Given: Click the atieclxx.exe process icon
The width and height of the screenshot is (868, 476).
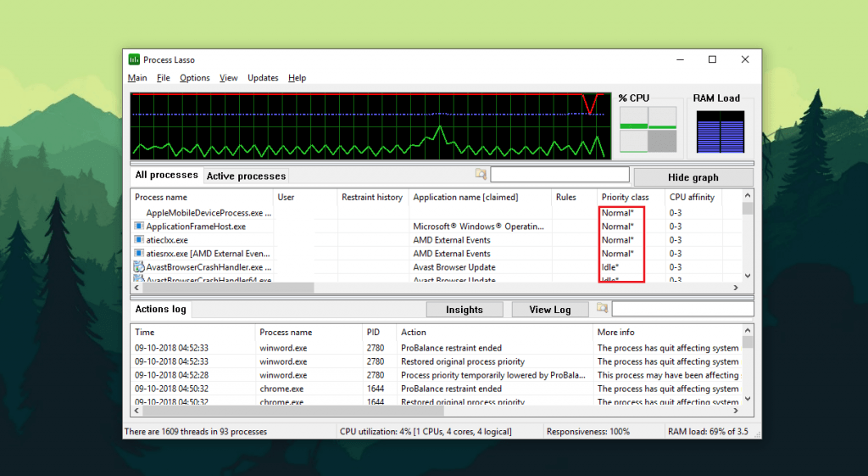Looking at the screenshot, I should 139,239.
